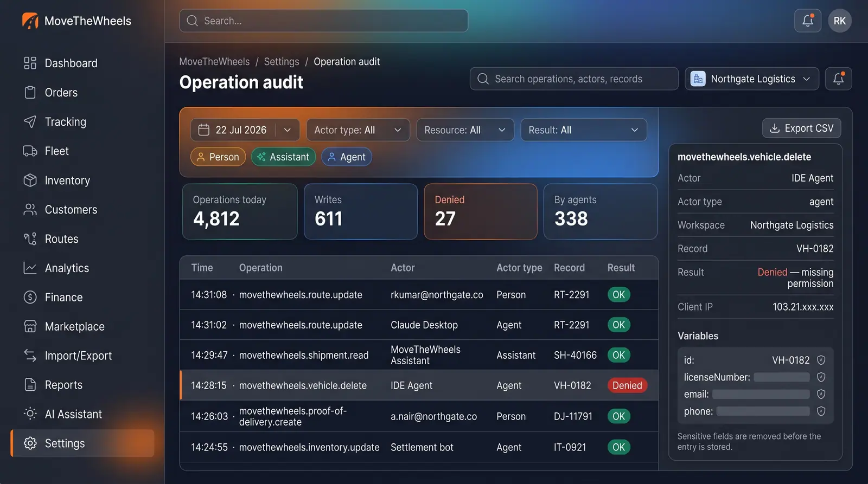Image resolution: width=868 pixels, height=484 pixels.
Task: Open the 22 Jul 2026 date picker
Action: tap(245, 130)
